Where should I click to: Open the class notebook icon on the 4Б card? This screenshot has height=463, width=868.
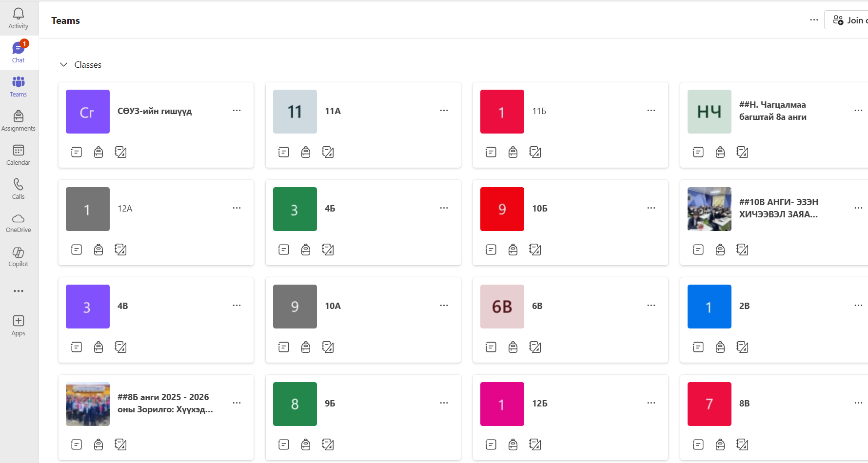pos(328,250)
